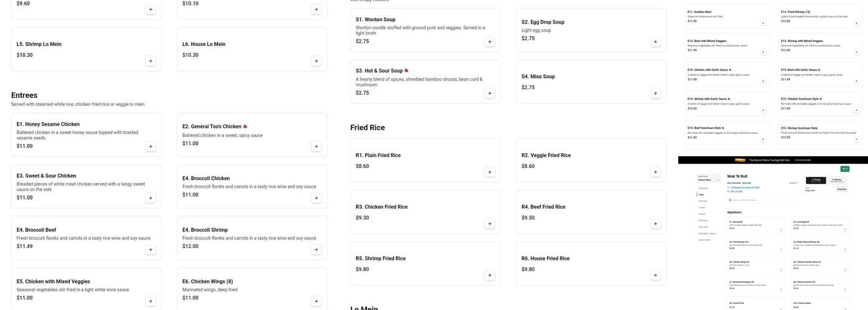Switch order type to Delivery

(837, 180)
